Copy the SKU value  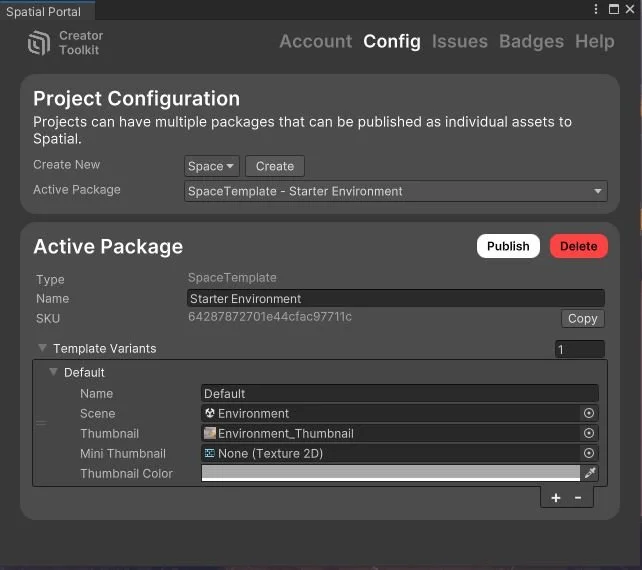tap(583, 319)
